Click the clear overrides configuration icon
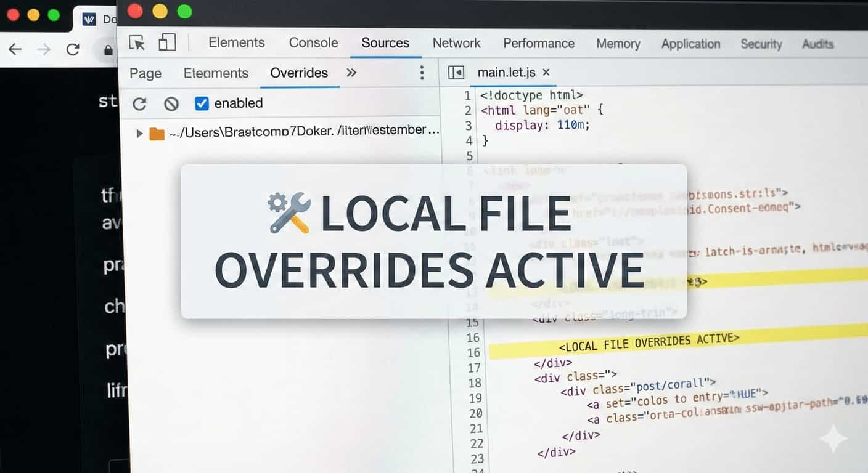The width and height of the screenshot is (868, 473). [x=171, y=103]
